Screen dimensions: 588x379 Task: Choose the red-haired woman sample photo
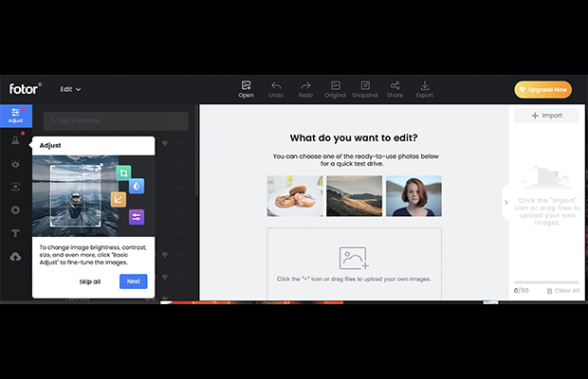(x=413, y=196)
